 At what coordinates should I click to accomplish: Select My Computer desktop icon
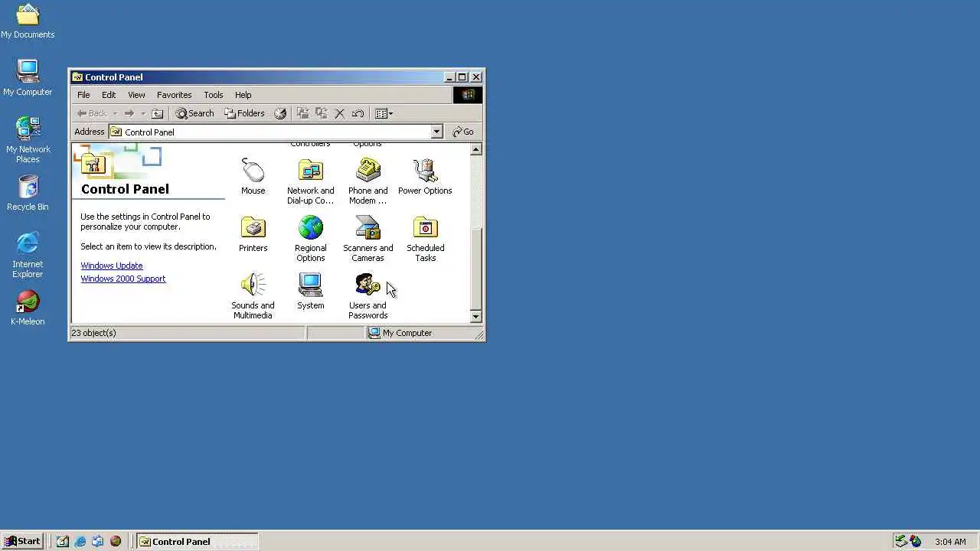(x=28, y=78)
